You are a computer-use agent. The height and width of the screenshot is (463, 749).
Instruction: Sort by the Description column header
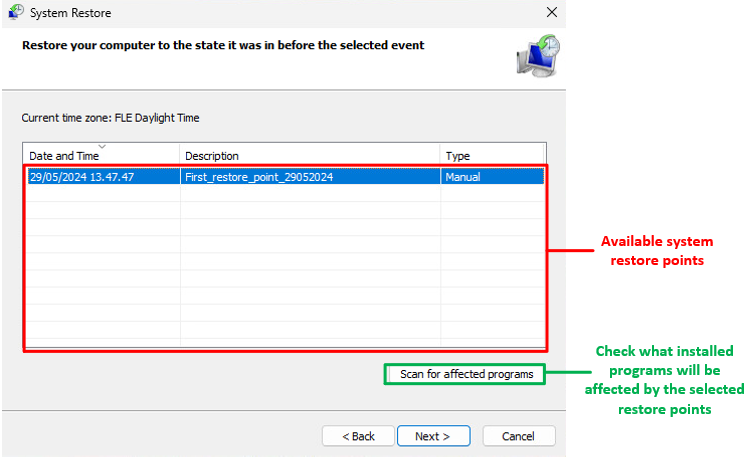[310, 156]
